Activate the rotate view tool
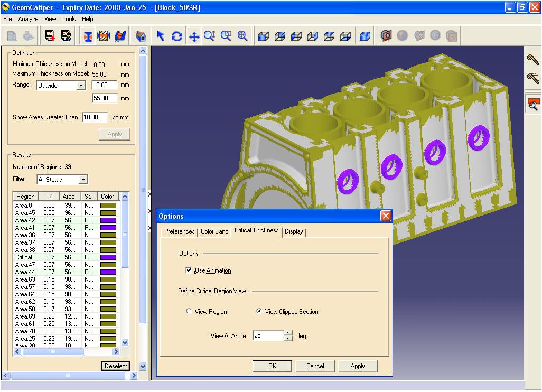This screenshot has height=392, width=542. (177, 36)
